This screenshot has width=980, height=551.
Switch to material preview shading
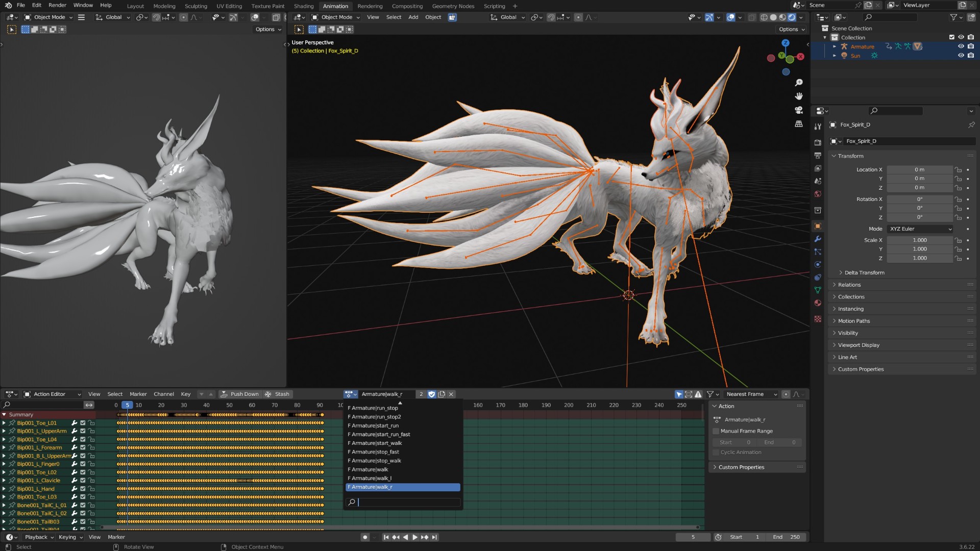click(x=782, y=17)
